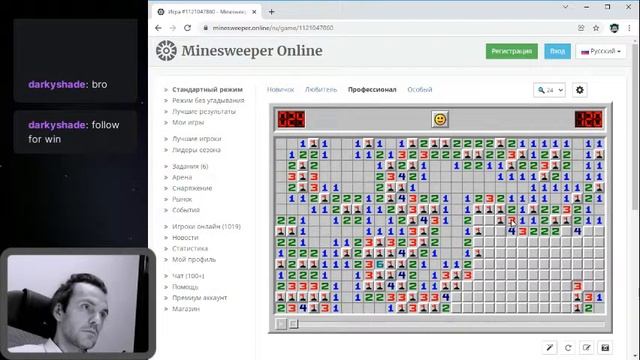Open Новости in sidebar
The image size is (640, 360).
tap(185, 238)
